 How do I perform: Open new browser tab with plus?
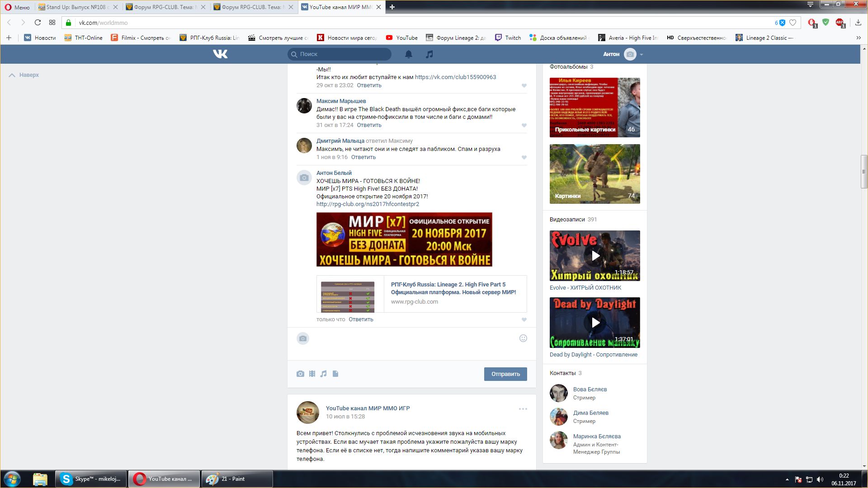(392, 7)
